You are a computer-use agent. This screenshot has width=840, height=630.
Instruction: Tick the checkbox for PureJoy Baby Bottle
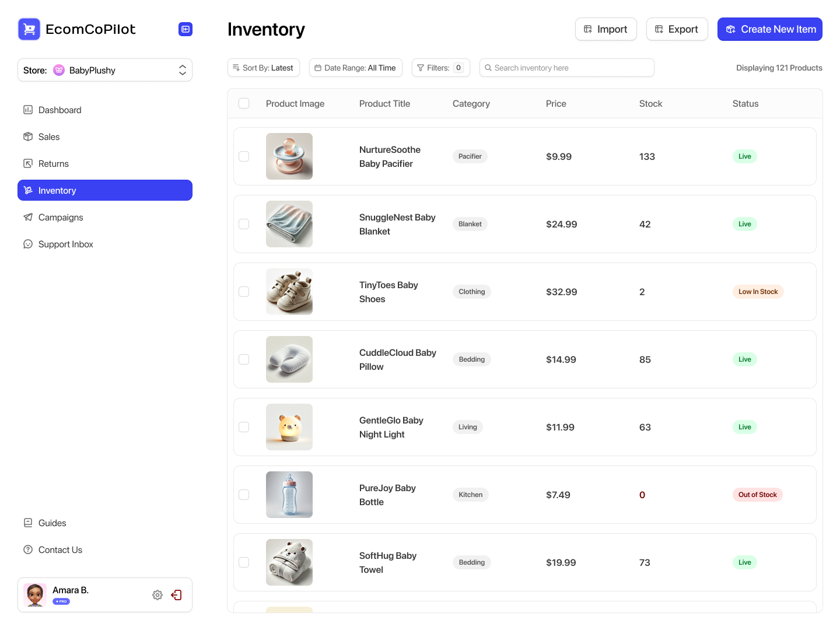pos(244,494)
